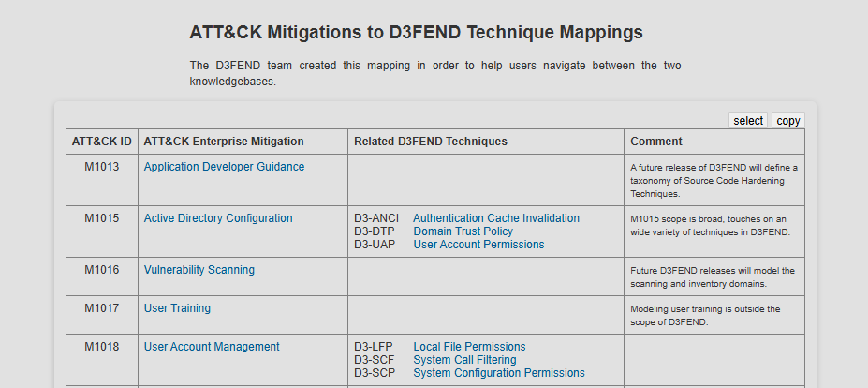Open Authentication Cache Invalidation technique
The width and height of the screenshot is (868, 388).
pyautogui.click(x=496, y=218)
